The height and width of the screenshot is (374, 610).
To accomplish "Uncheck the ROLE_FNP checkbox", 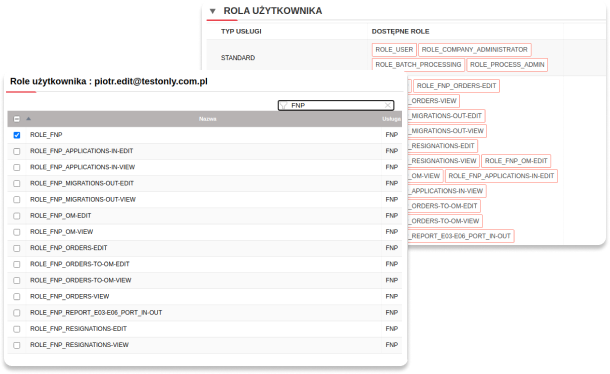I will [17, 135].
